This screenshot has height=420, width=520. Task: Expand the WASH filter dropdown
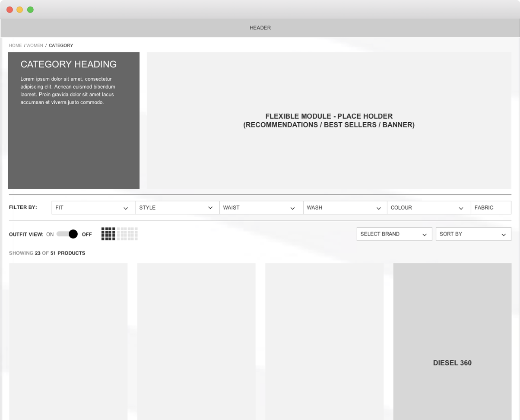point(345,208)
